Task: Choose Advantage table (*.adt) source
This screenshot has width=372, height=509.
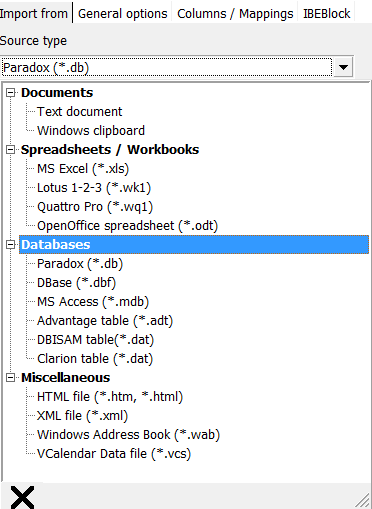Action: pyautogui.click(x=105, y=321)
